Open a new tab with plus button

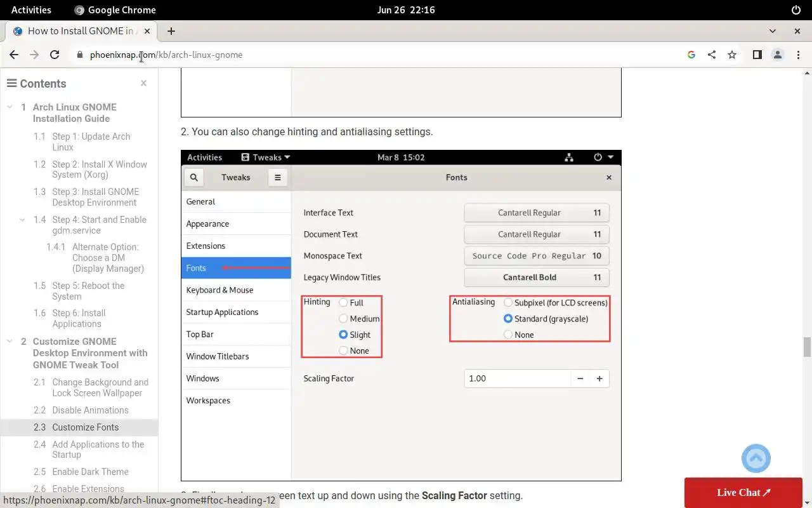[171, 30]
